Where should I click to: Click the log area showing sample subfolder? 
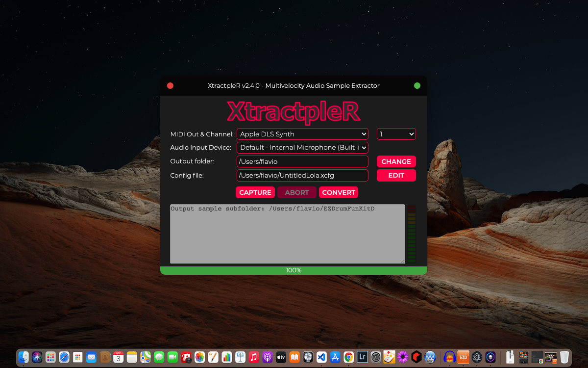(287, 234)
